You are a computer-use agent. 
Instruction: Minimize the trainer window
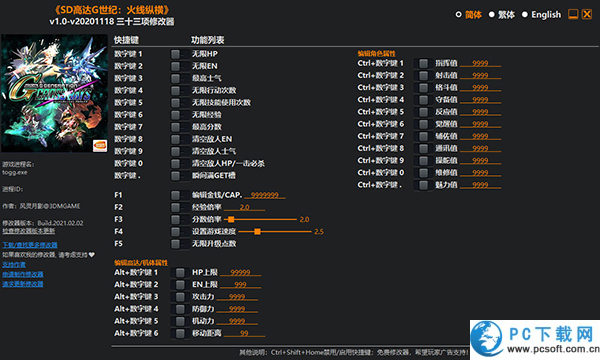573,15
